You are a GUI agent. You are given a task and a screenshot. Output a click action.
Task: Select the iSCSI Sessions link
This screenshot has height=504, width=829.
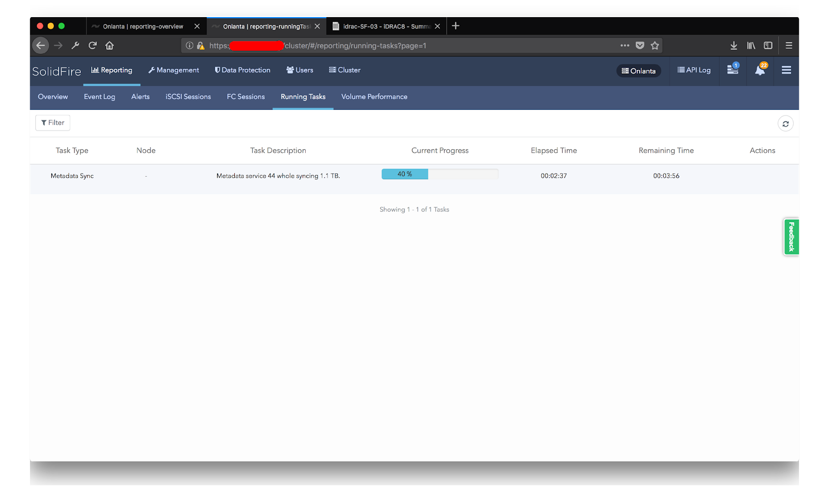pos(188,97)
